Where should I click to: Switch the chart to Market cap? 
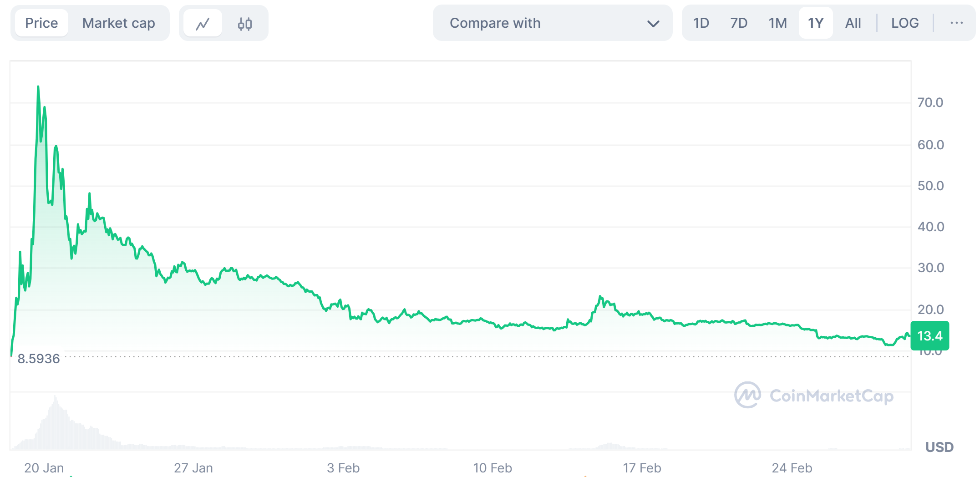click(118, 23)
